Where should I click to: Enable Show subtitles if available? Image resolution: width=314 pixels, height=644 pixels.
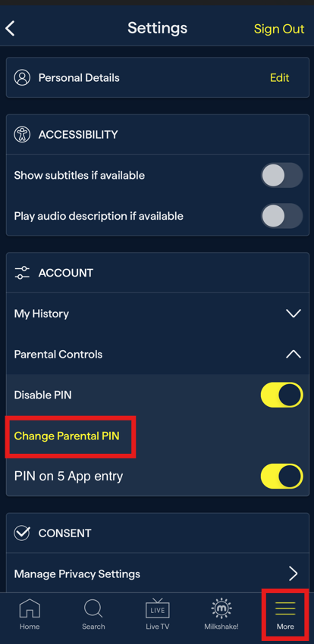282,175
